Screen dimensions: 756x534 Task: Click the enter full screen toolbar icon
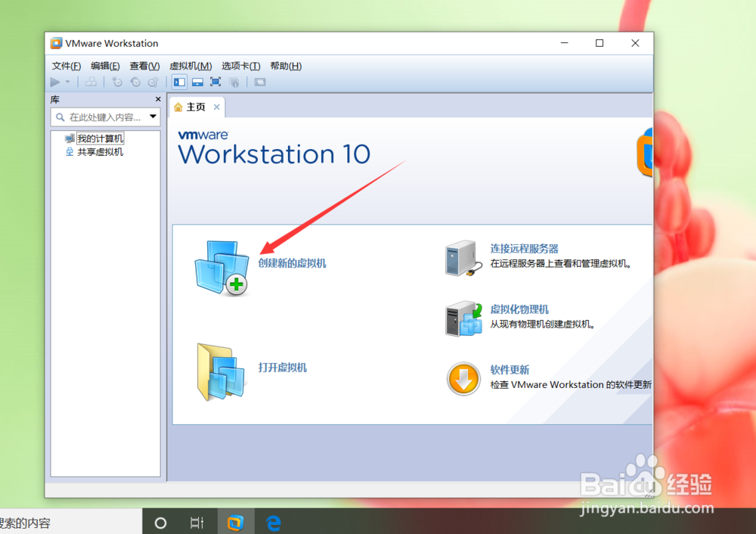(x=215, y=82)
